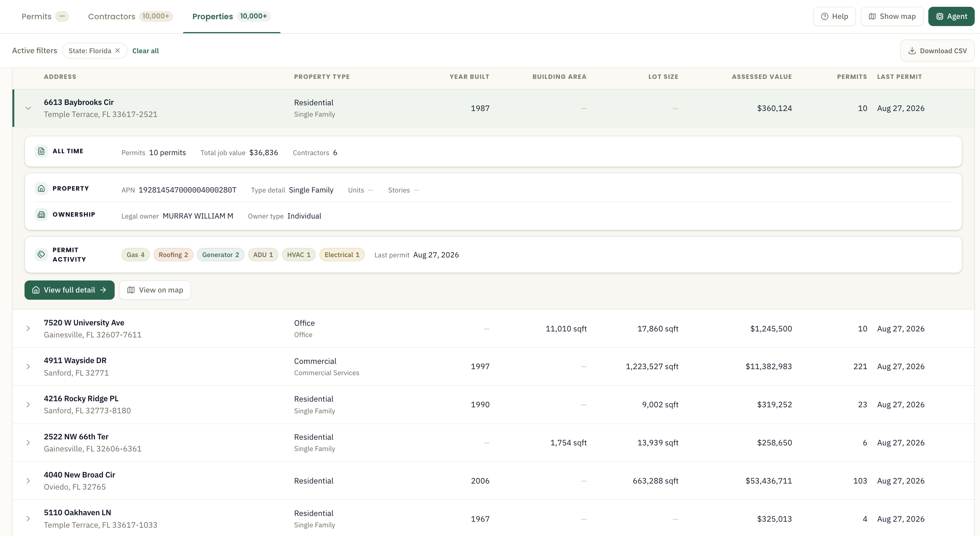Screen dimensions: 980x536
Task: Click the assessed value $360,124
Action: (774, 108)
